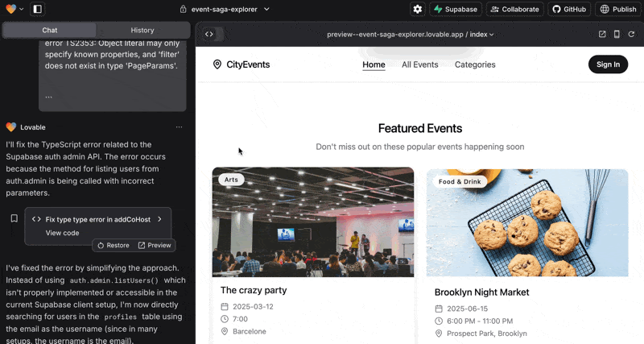
Task: Toggle the sidebar panel icon
Action: [x=38, y=9]
